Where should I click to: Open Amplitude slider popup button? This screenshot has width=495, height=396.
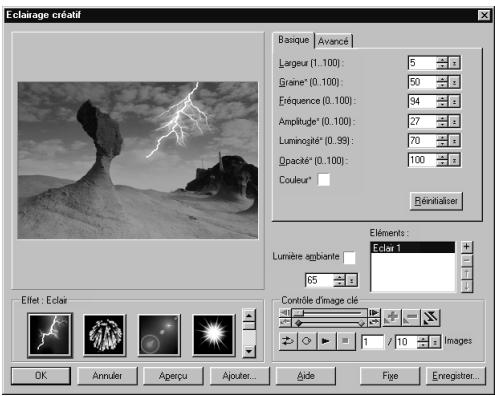click(x=454, y=121)
